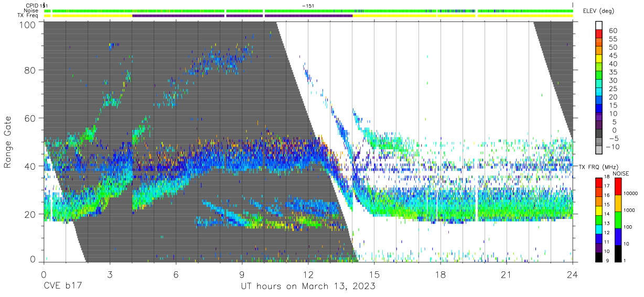Click 'UT hours on March 13, 2023' label
644x297 pixels.
(x=308, y=287)
